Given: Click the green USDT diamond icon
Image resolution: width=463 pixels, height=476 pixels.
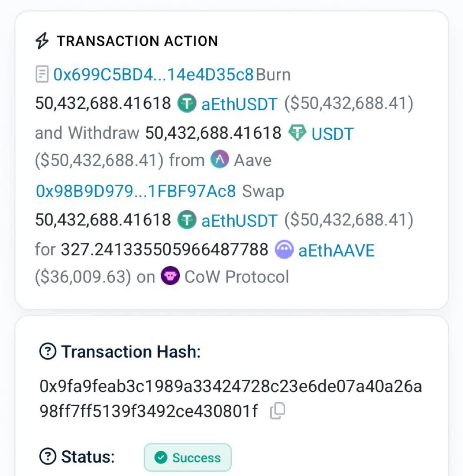Looking at the screenshot, I should tap(297, 133).
